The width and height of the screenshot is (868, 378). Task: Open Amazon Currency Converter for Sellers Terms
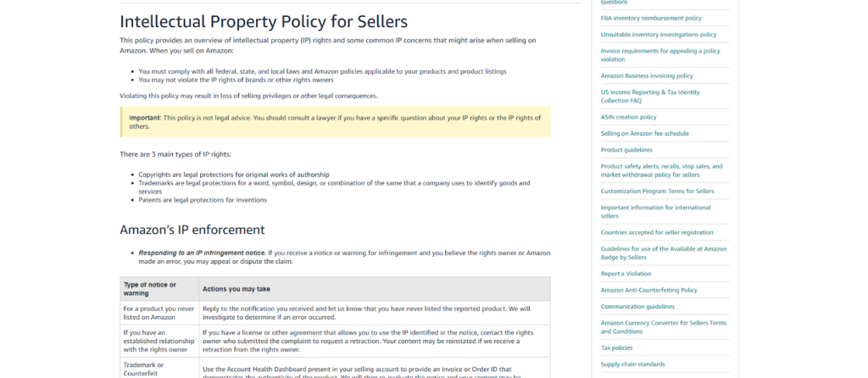(x=663, y=326)
